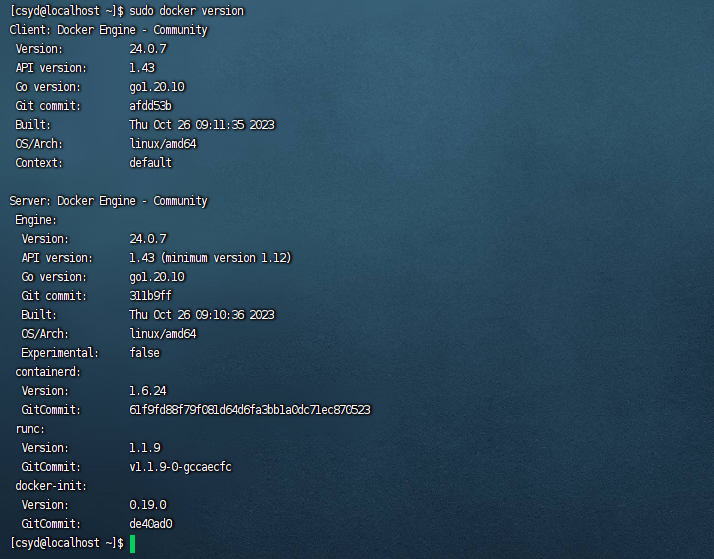Select the long containerd GitCommit hash
The image size is (714, 559).
(250, 410)
